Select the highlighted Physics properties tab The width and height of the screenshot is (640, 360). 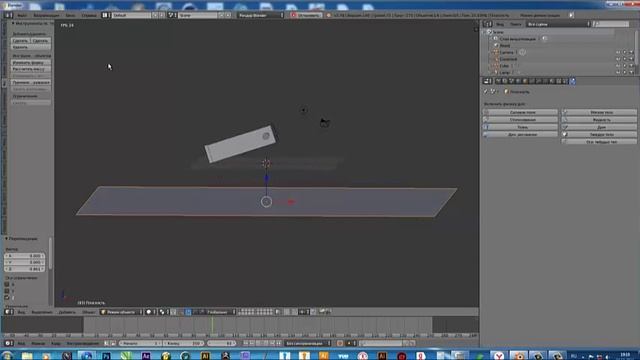(x=573, y=81)
